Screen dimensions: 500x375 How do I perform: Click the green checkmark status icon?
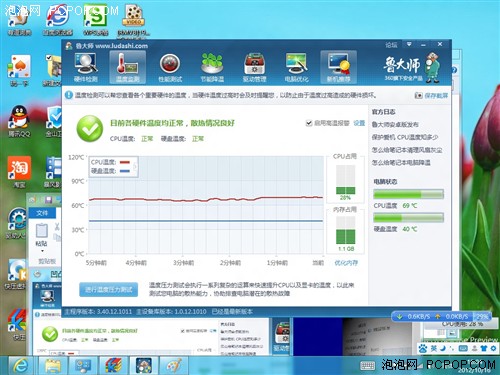pyautogui.click(x=90, y=129)
